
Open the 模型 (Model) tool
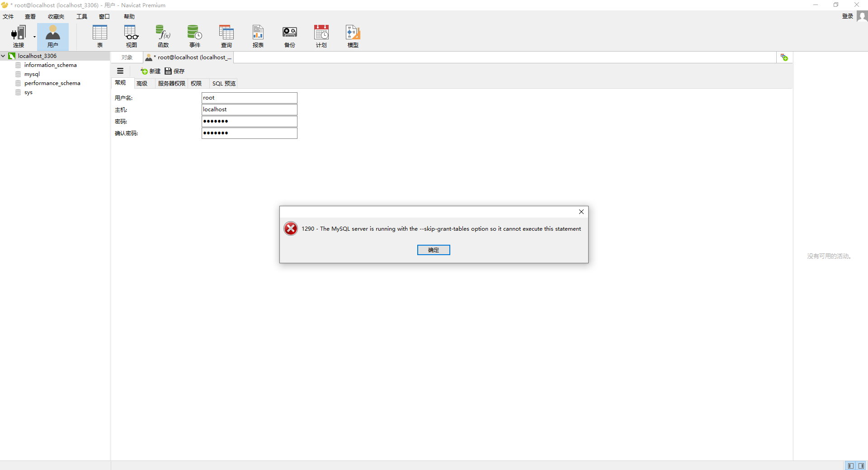[353, 36]
